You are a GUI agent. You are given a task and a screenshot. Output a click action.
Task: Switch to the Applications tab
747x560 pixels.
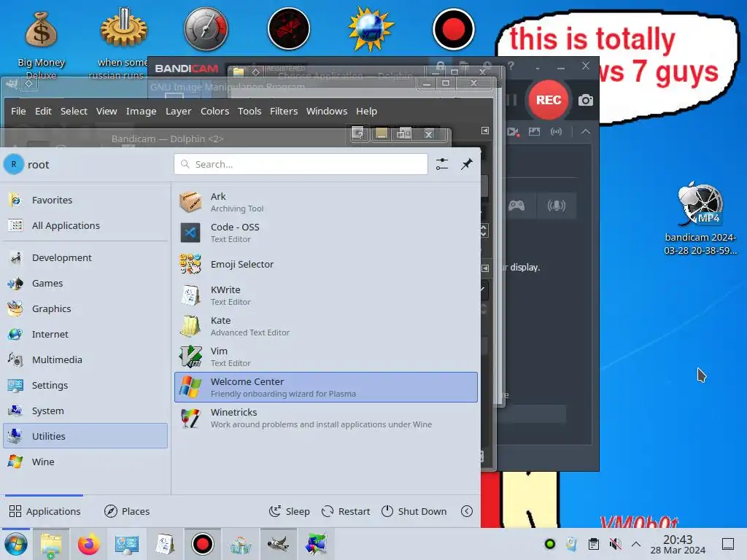click(x=44, y=511)
